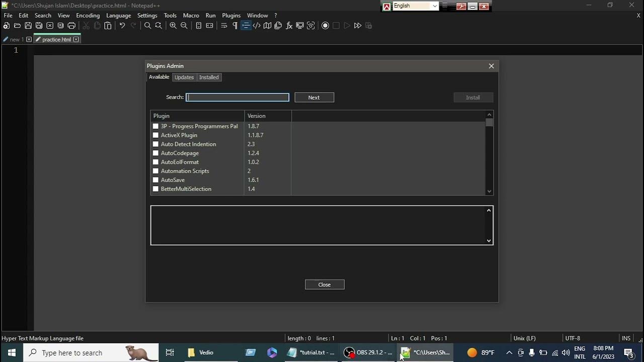Viewport: 644px width, 362px height.
Task: Click the Close document toolbar icon
Action: click(50, 26)
